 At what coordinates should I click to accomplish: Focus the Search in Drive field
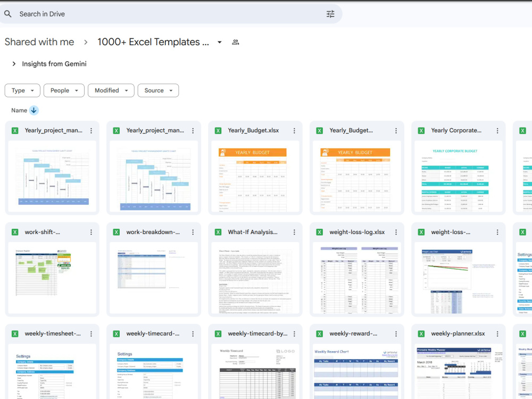point(170,14)
